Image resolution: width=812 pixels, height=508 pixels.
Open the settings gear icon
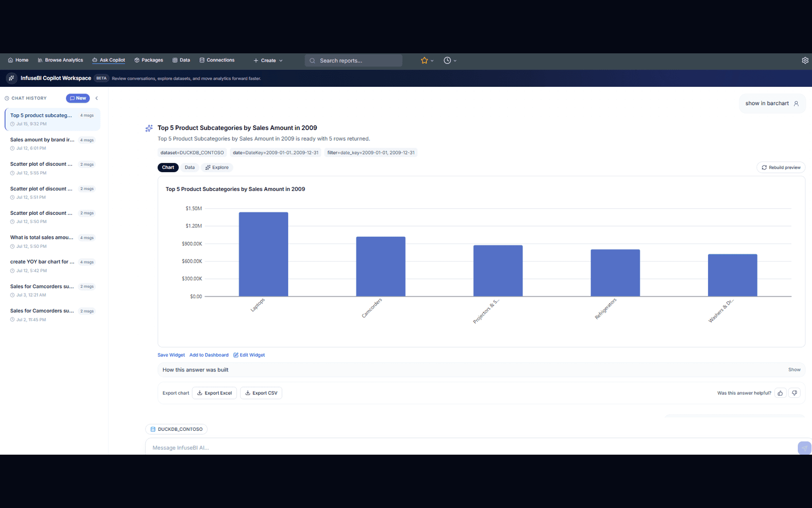click(x=805, y=60)
